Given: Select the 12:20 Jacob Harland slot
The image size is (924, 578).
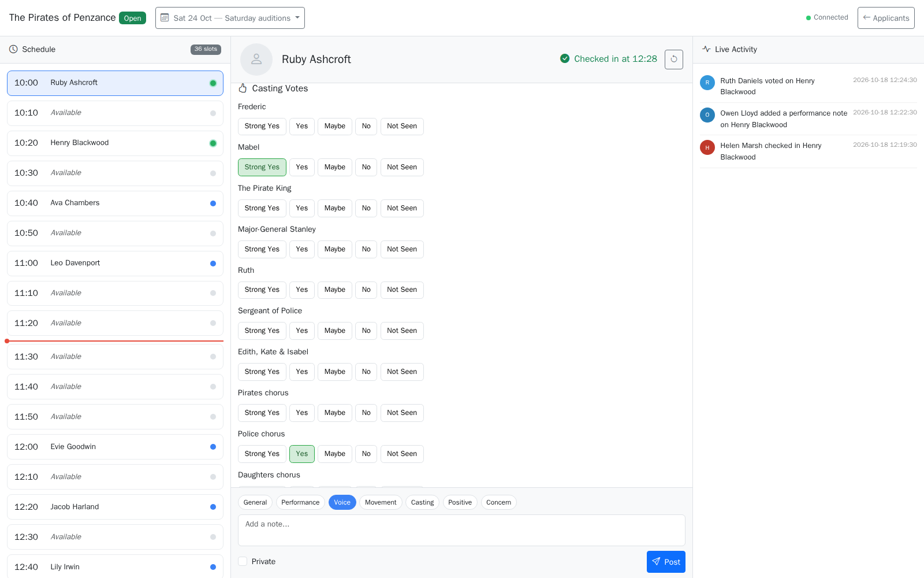Looking at the screenshot, I should point(115,507).
